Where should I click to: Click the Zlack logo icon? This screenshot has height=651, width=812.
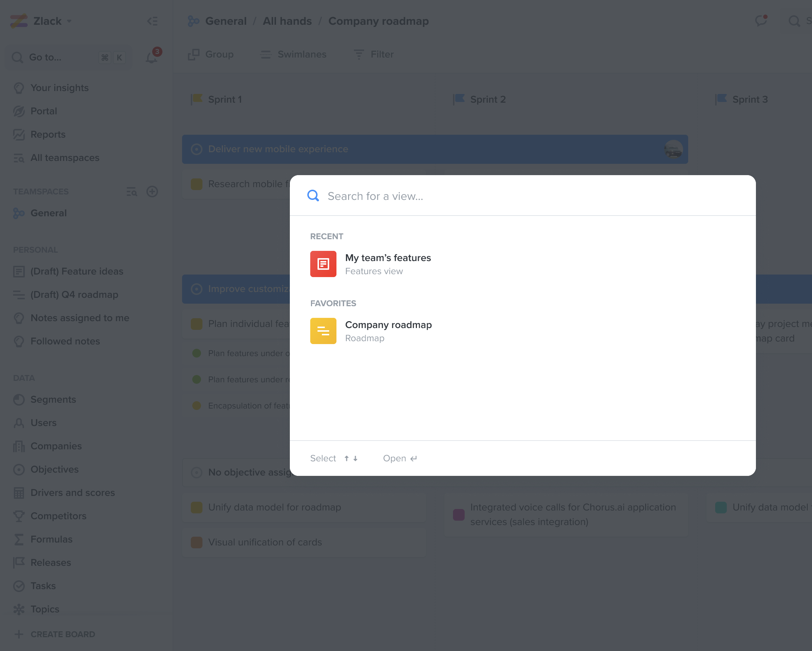tap(19, 21)
